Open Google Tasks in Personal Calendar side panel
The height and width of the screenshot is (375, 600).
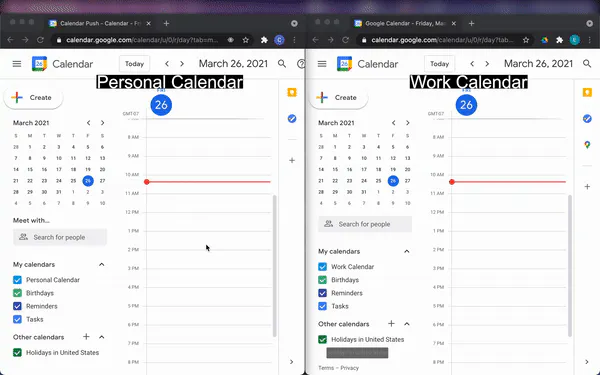pos(292,119)
